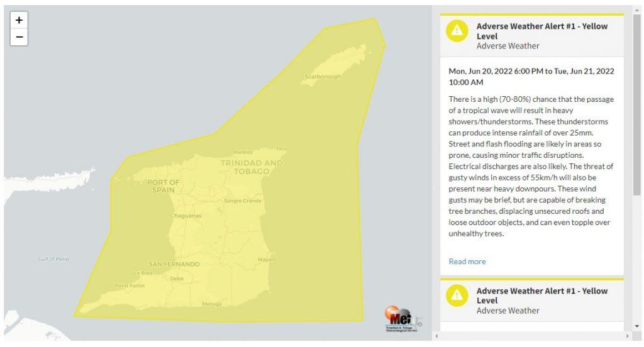Click the SAN FERNANDO map label
The width and height of the screenshot is (644, 347).
pos(174,264)
